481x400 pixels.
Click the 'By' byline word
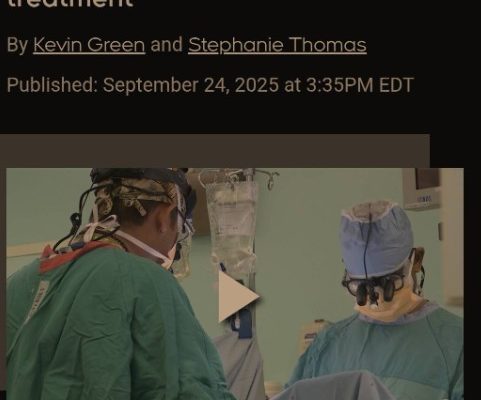coord(17,45)
